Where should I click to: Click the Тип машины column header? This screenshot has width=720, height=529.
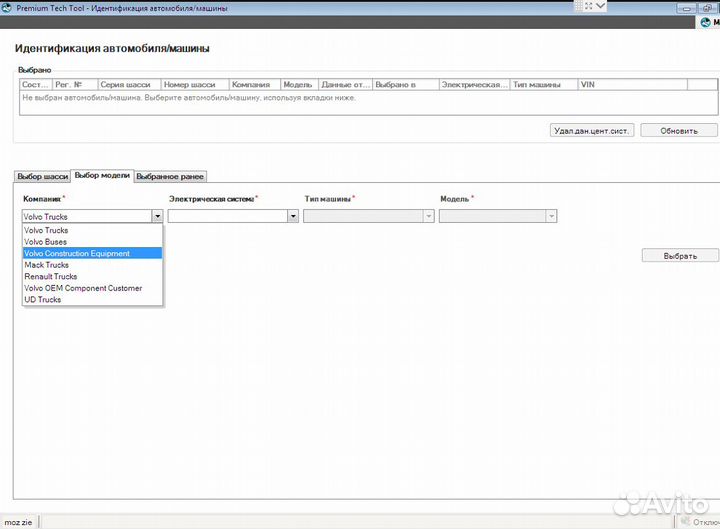click(x=544, y=84)
